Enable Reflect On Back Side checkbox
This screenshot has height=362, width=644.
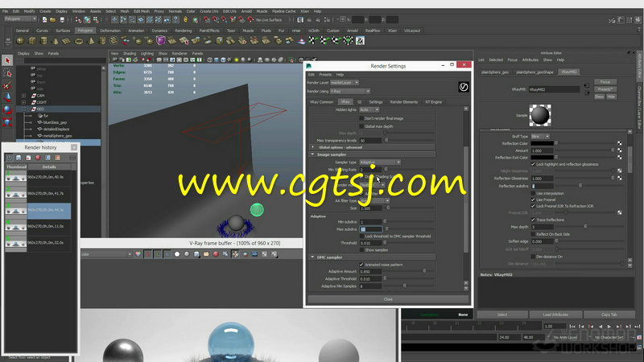[x=533, y=234]
